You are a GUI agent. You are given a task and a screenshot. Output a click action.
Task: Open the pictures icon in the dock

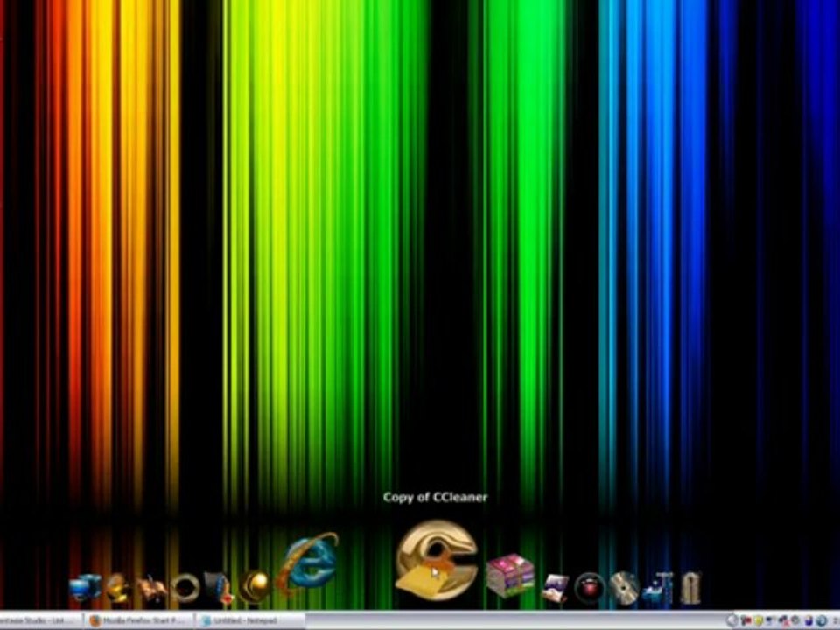[555, 588]
